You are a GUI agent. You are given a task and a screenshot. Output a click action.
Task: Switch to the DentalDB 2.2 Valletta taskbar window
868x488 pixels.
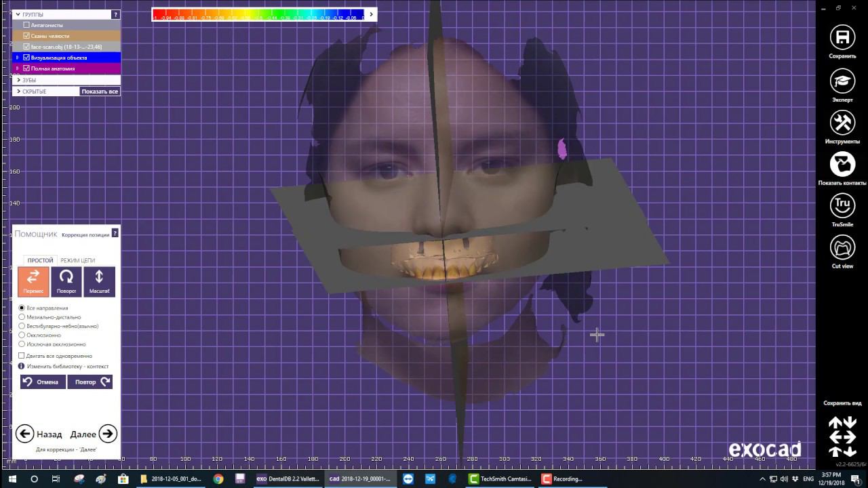(x=288, y=479)
